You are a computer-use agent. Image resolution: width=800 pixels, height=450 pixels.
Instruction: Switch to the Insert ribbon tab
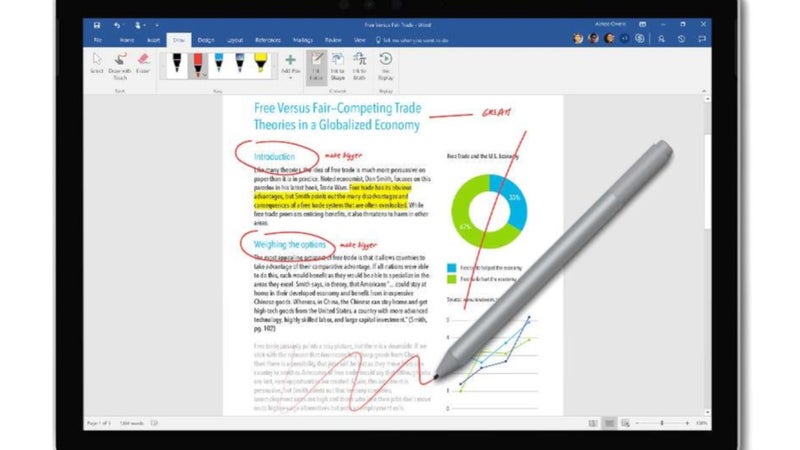pyautogui.click(x=154, y=40)
